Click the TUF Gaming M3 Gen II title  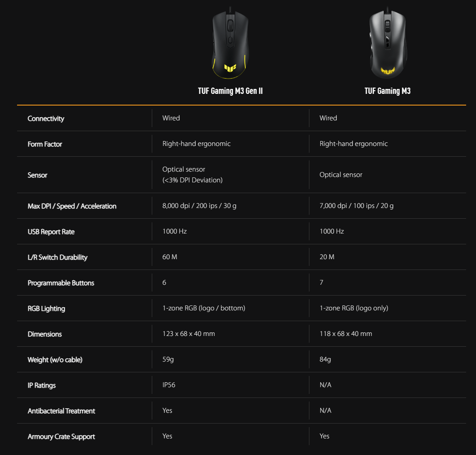pos(230,91)
